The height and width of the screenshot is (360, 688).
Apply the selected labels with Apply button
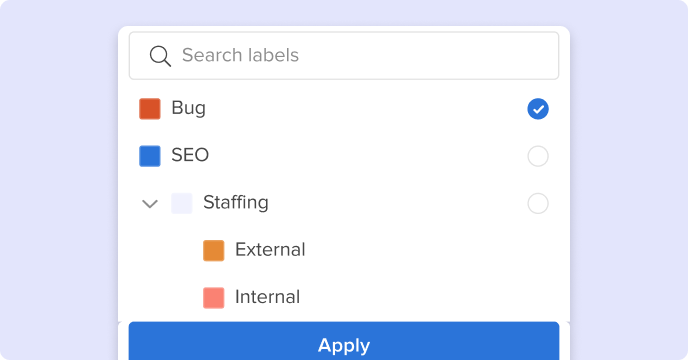tap(344, 341)
